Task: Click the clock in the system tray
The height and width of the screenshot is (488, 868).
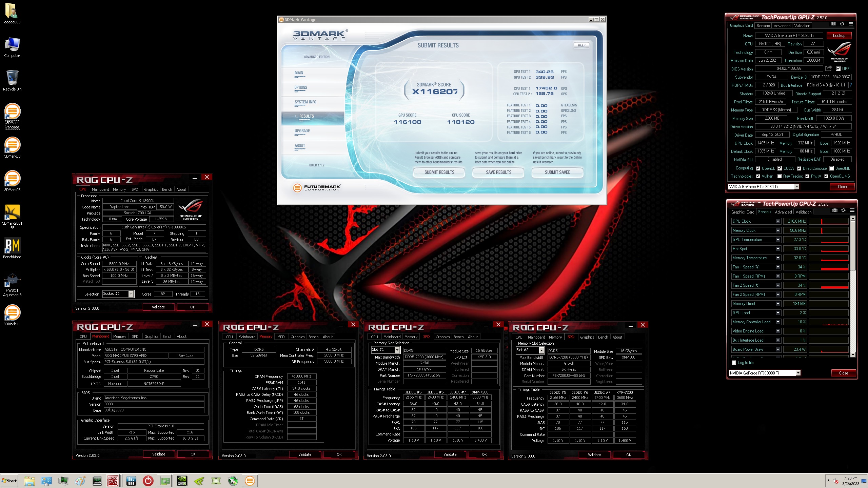Action: 850,481
